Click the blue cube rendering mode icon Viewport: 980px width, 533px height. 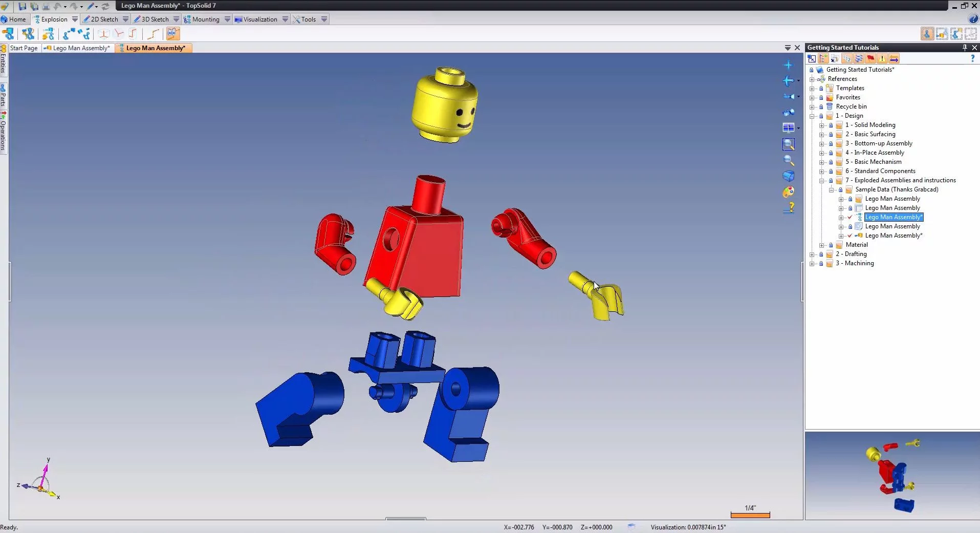point(789,176)
